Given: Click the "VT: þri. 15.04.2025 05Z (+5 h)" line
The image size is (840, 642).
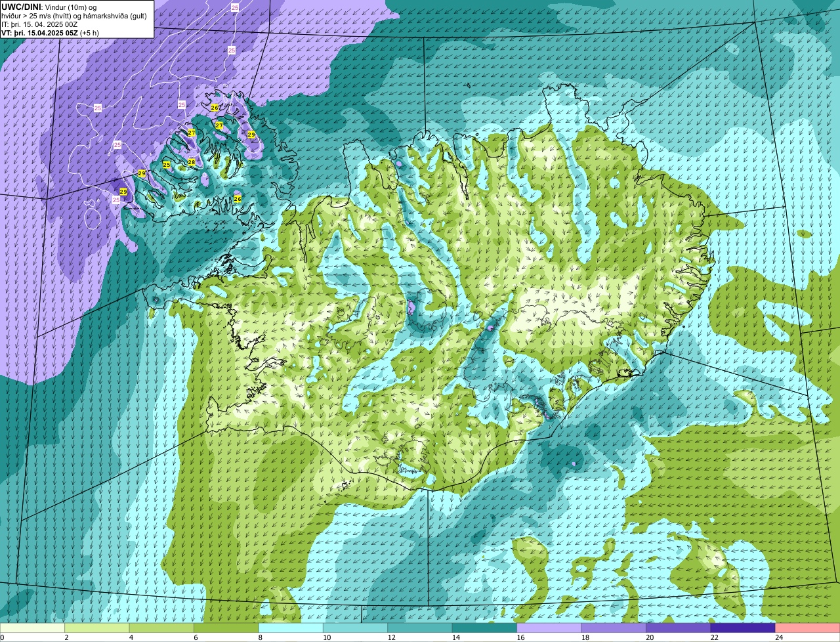Looking at the screenshot, I should coord(50,33).
